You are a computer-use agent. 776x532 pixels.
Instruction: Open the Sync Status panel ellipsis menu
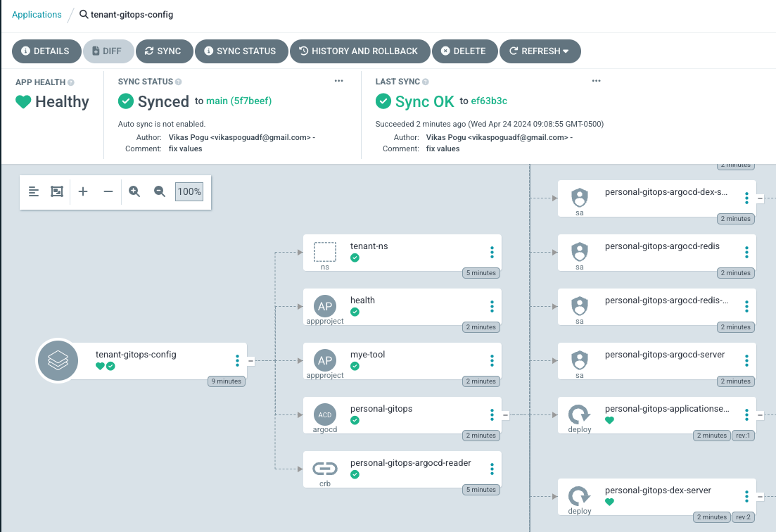point(339,82)
